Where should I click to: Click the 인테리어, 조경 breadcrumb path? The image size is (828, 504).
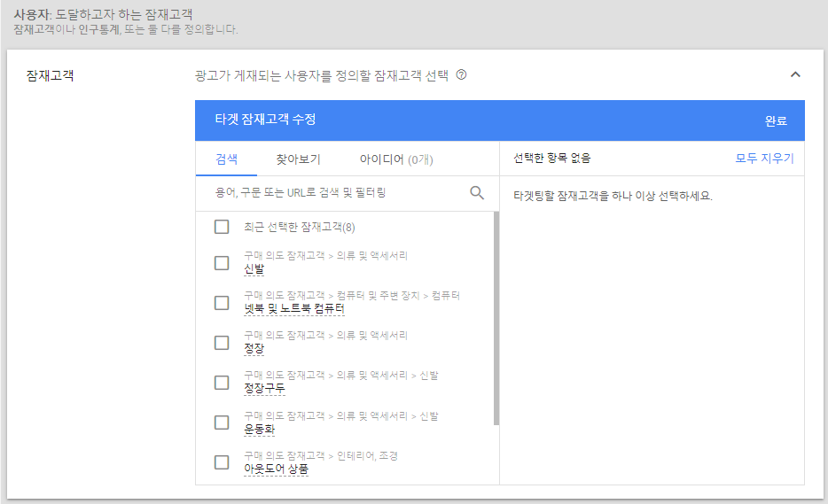tap(367, 455)
